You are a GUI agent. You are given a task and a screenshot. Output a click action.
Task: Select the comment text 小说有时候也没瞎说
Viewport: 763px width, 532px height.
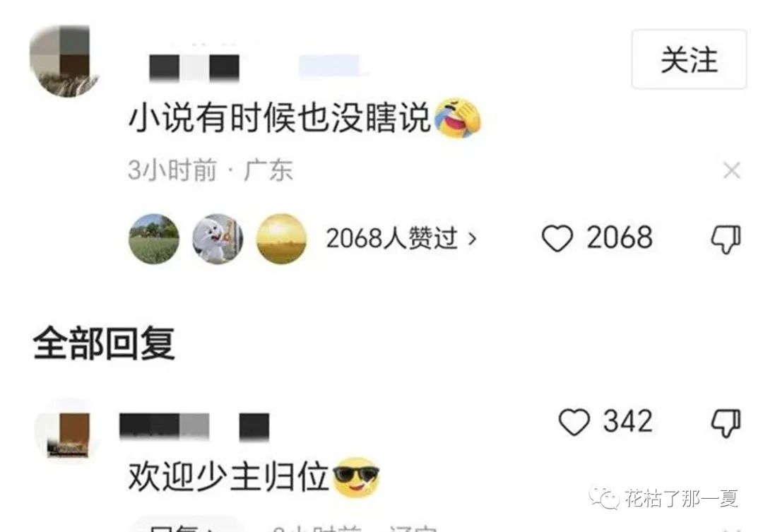(x=279, y=118)
